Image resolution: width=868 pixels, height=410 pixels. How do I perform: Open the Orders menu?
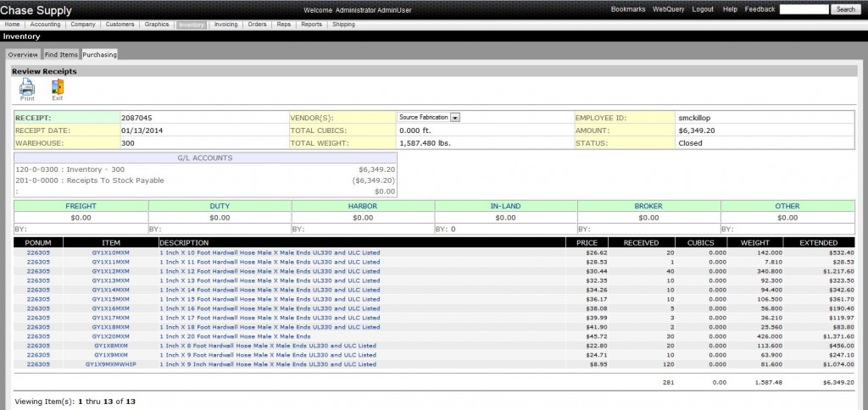(x=258, y=25)
